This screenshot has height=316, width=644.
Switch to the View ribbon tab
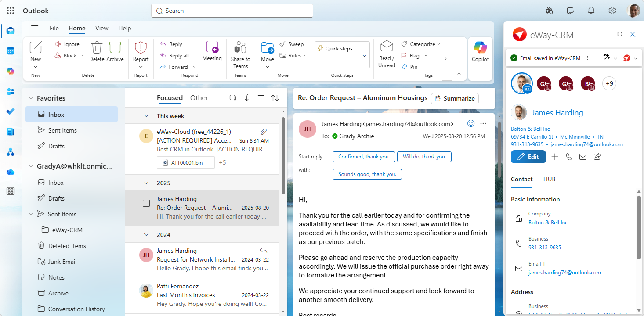(x=101, y=28)
